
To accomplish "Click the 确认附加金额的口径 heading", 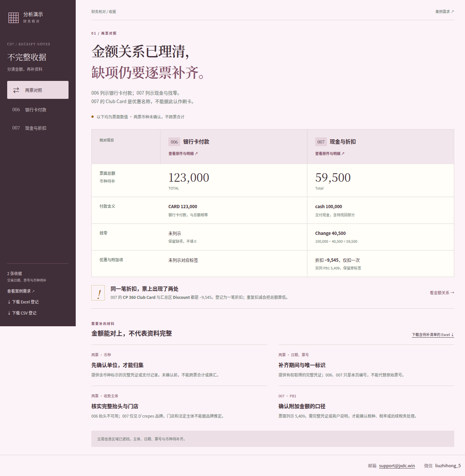I will [302, 406].
